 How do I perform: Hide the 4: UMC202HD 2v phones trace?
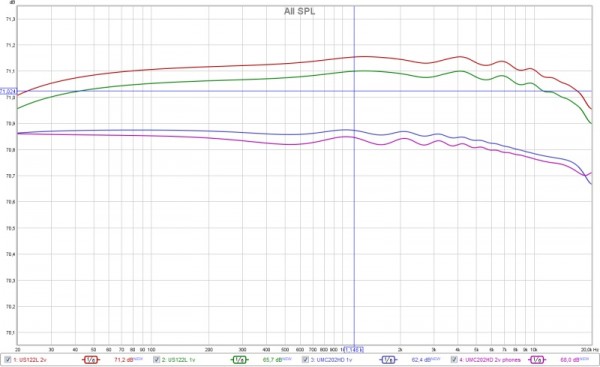click(454, 360)
